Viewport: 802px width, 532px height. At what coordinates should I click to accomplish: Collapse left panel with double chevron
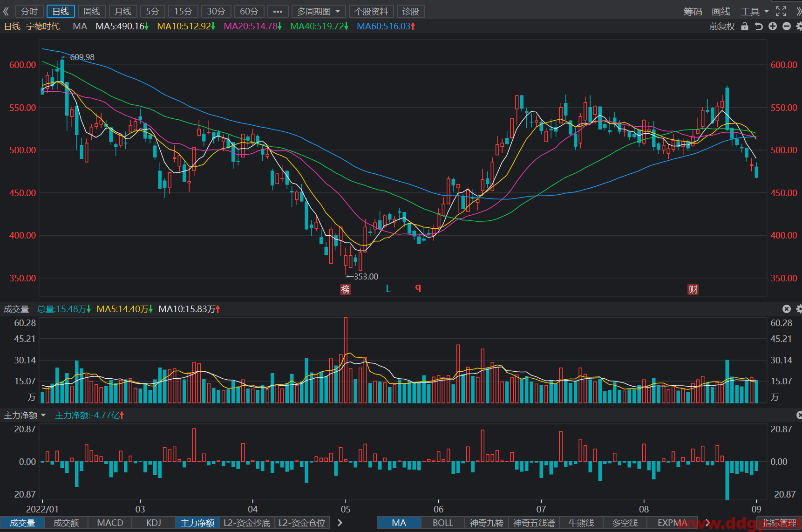pyautogui.click(x=6, y=11)
